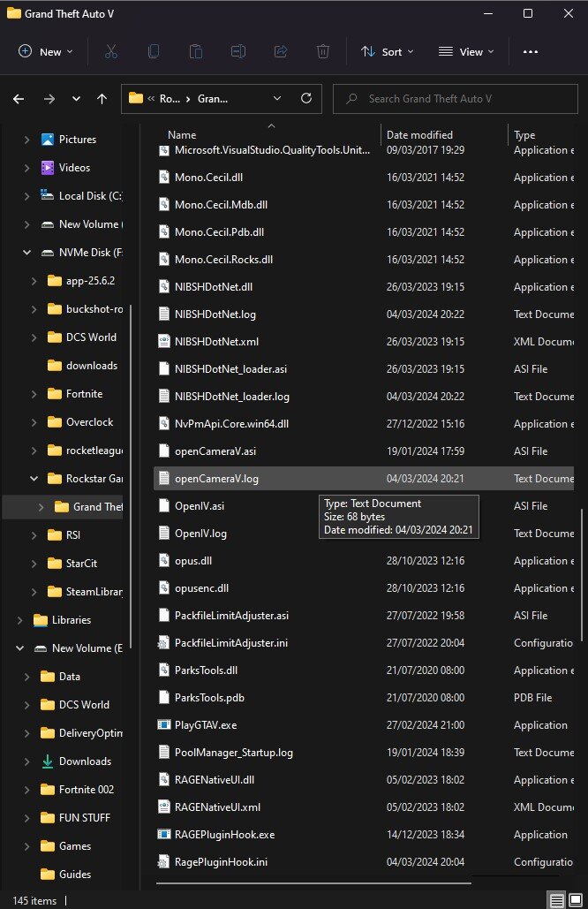Image resolution: width=588 pixels, height=909 pixels.
Task: Open recent locations dropdown chevron
Action: [76, 99]
